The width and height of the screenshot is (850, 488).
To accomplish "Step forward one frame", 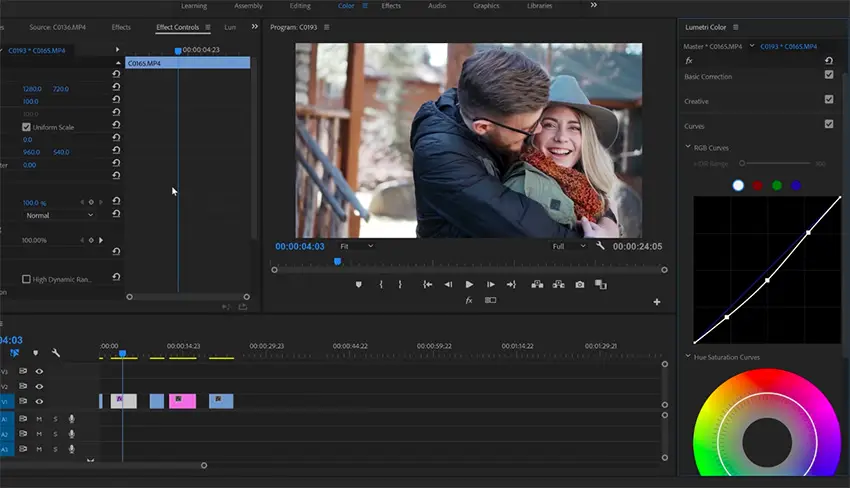I will 491,285.
